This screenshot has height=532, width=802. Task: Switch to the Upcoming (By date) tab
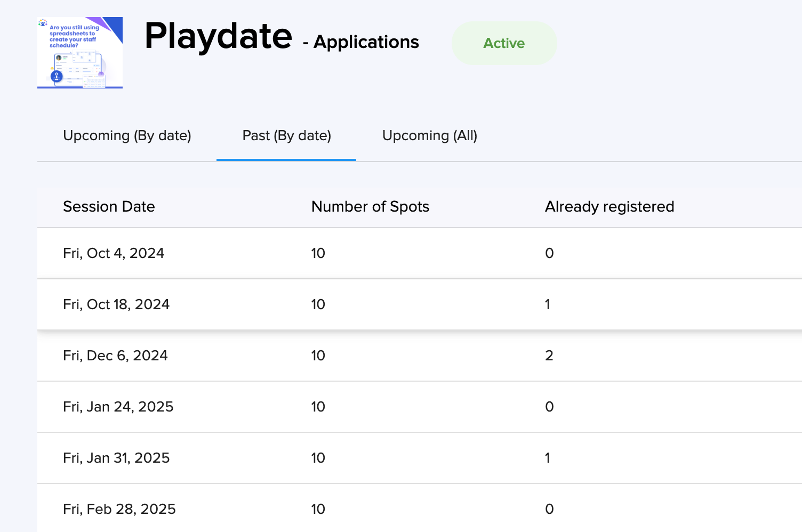127,136
